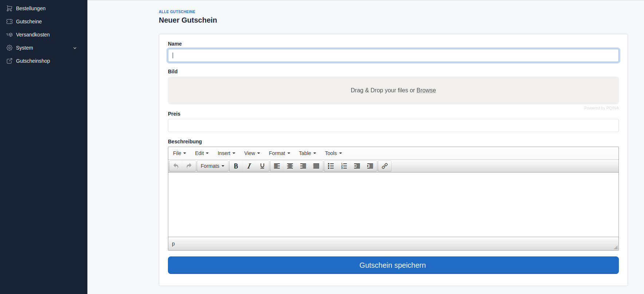
Task: Toggle underline formatting
Action: [x=262, y=166]
